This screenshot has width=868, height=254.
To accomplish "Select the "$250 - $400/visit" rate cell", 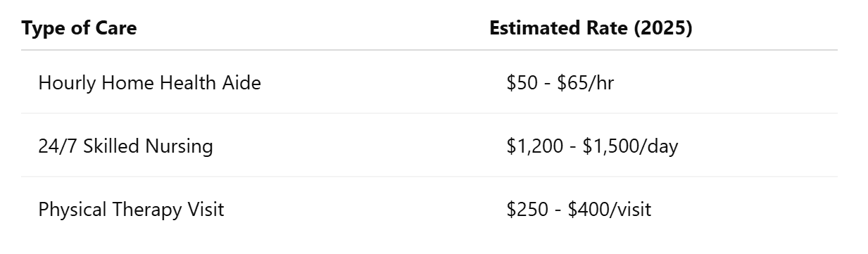I will (579, 210).
